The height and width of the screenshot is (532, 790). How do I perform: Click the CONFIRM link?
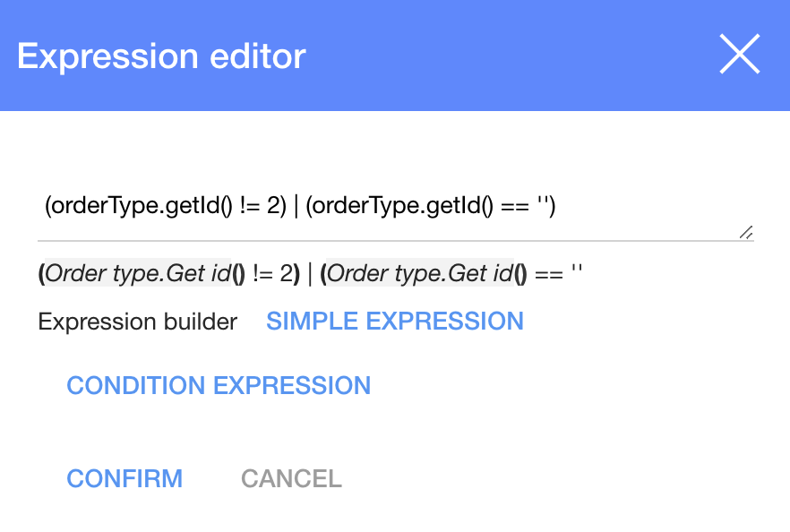pyautogui.click(x=125, y=478)
